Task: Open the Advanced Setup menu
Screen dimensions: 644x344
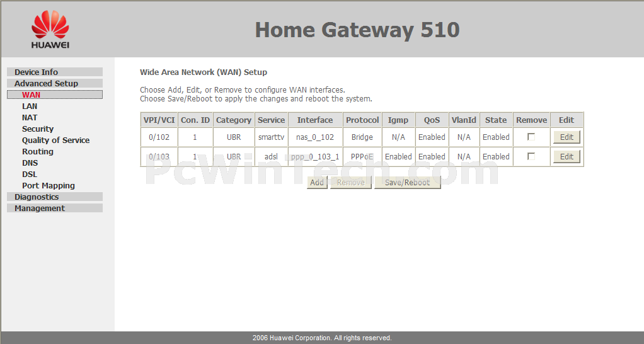Action: click(x=55, y=83)
